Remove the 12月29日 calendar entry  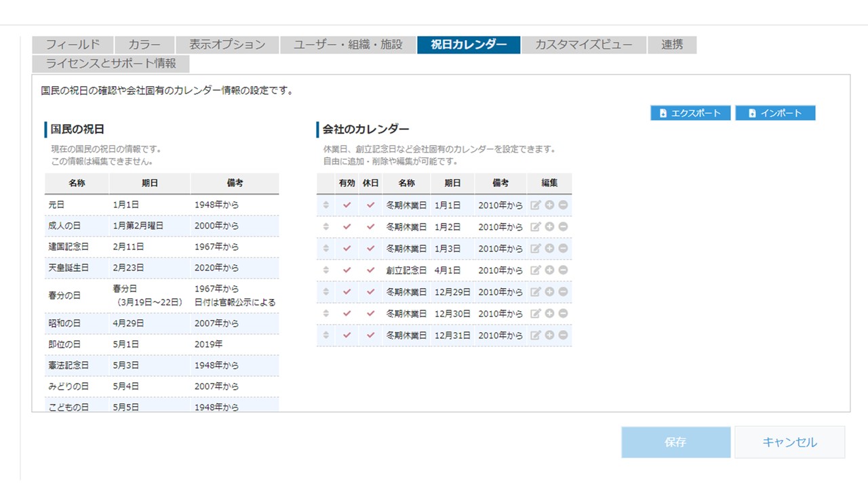pyautogui.click(x=563, y=292)
